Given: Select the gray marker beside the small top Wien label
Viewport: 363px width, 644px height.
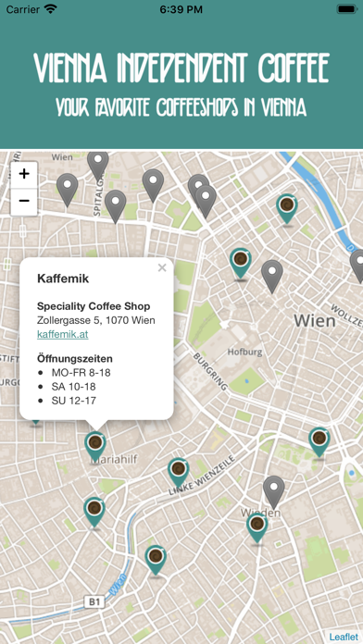Looking at the screenshot, I should (x=98, y=165).
